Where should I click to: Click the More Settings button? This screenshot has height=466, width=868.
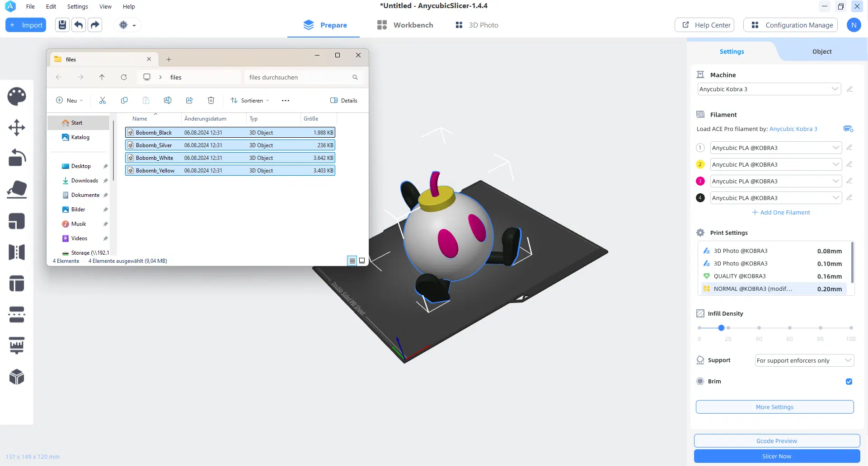(774, 407)
